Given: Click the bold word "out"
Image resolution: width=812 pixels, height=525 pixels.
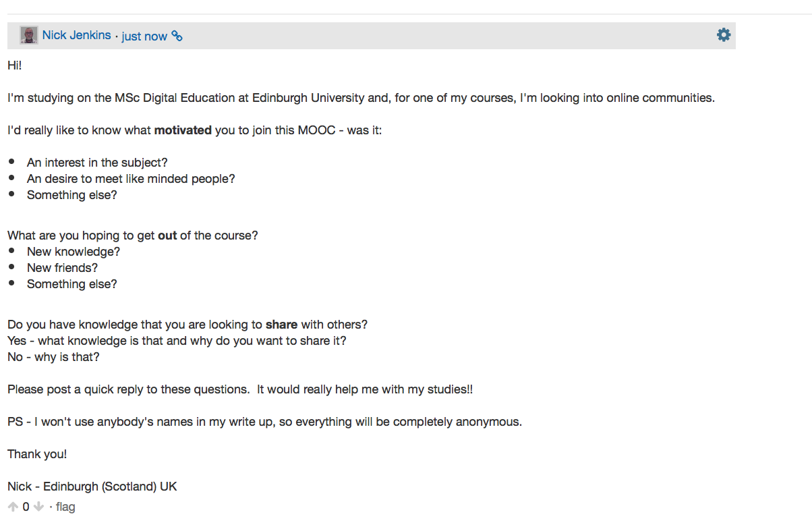Looking at the screenshot, I should coord(167,236).
